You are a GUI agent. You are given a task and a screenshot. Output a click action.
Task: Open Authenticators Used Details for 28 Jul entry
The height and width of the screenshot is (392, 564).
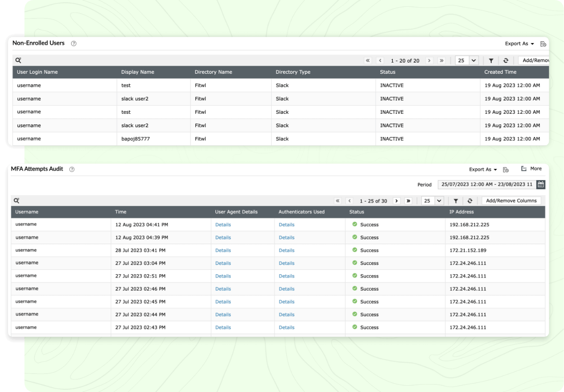pyautogui.click(x=286, y=250)
